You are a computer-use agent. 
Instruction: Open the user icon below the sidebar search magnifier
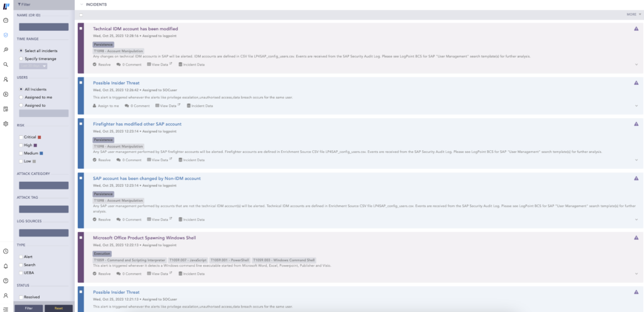click(x=6, y=79)
